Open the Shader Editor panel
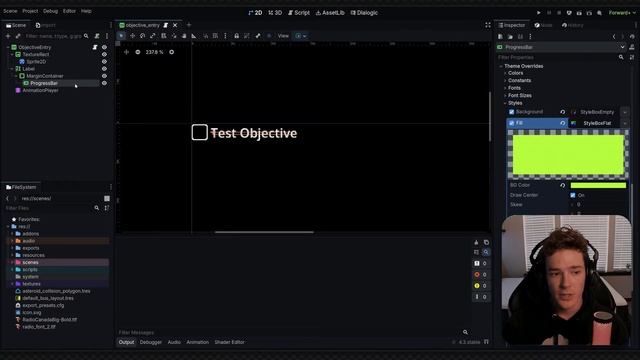This screenshot has width=640, height=360. click(229, 342)
